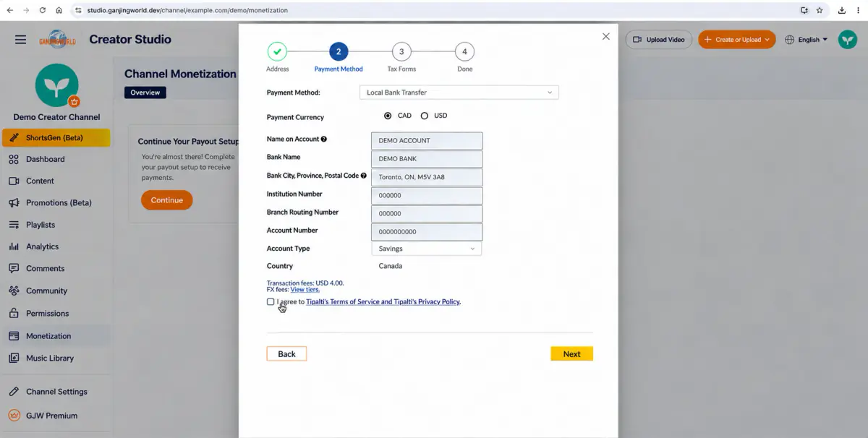This screenshot has width=868, height=438.
Task: Click help icon beside Bank City, Province, Postal Code
Action: (363, 176)
